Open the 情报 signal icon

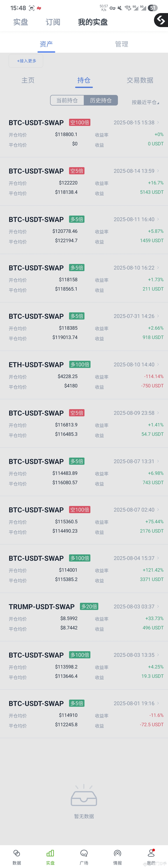(117, 853)
